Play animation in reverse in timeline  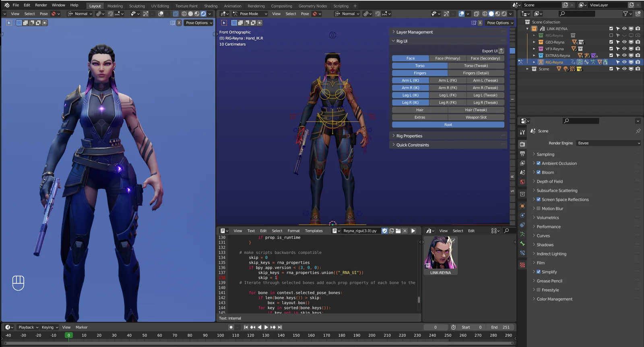[x=260, y=327]
